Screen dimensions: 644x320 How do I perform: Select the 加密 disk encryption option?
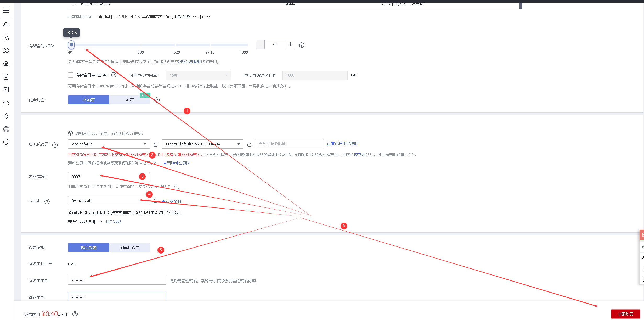pyautogui.click(x=130, y=100)
